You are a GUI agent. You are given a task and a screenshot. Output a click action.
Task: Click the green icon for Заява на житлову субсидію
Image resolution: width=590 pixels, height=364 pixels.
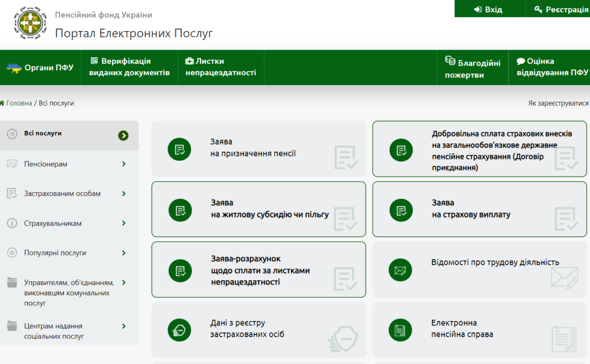pyautogui.click(x=180, y=210)
